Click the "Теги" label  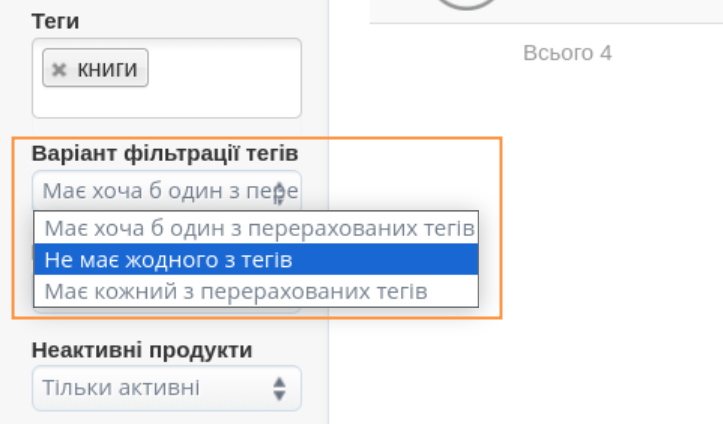(x=57, y=20)
